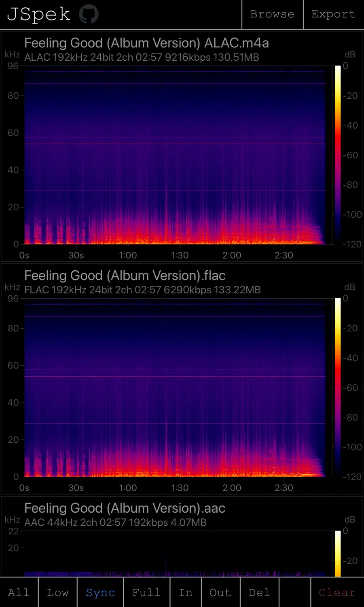This screenshot has width=364, height=607.
Task: Click Del to remove selected file
Action: 259,592
